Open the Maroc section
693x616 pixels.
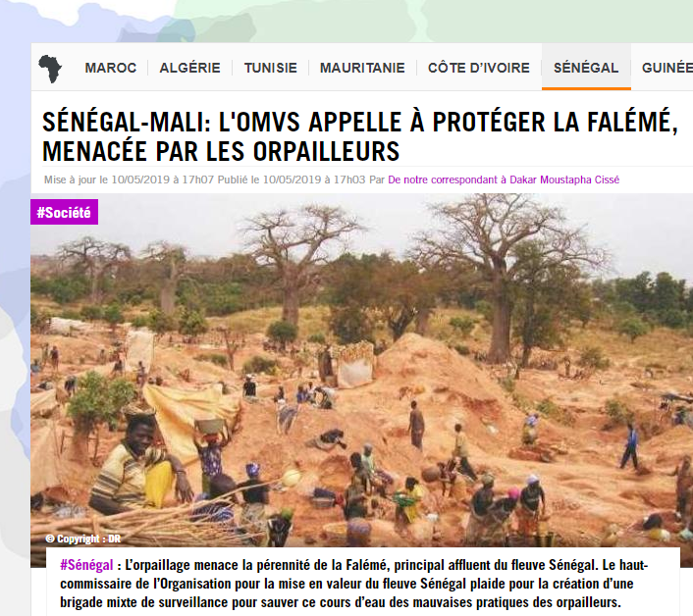(111, 68)
